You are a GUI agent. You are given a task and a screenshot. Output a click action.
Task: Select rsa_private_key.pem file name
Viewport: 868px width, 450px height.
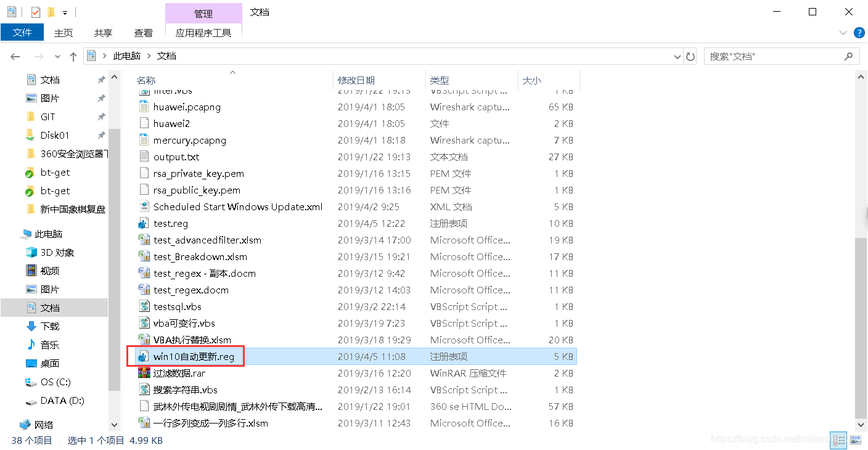point(199,173)
